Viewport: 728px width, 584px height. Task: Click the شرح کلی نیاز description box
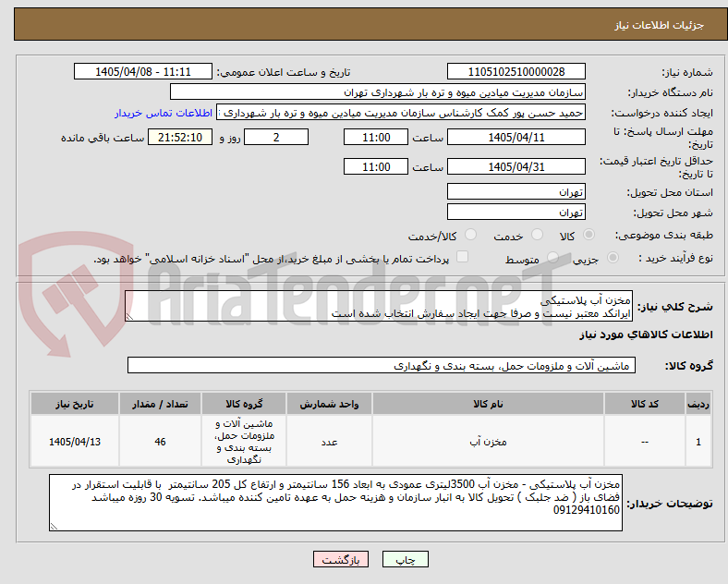click(x=379, y=307)
